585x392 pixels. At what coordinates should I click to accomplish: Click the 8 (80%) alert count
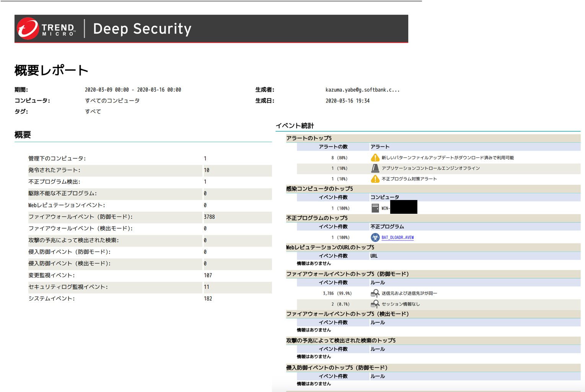(x=339, y=158)
